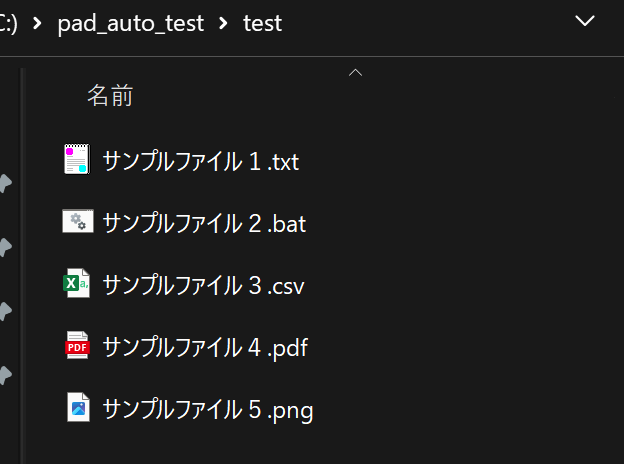Select the Excel CSV file icon

click(x=76, y=283)
